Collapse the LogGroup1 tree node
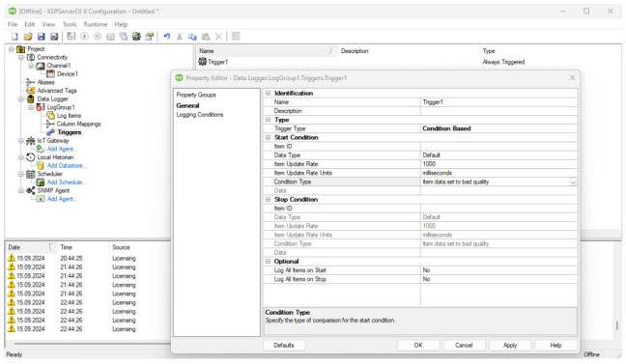626x364 pixels. pyautogui.click(x=31, y=107)
